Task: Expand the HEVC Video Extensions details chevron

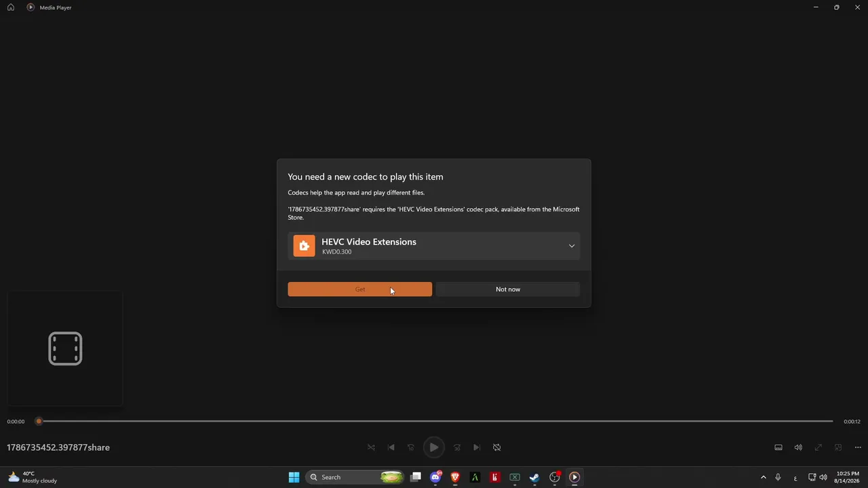Action: tap(572, 246)
